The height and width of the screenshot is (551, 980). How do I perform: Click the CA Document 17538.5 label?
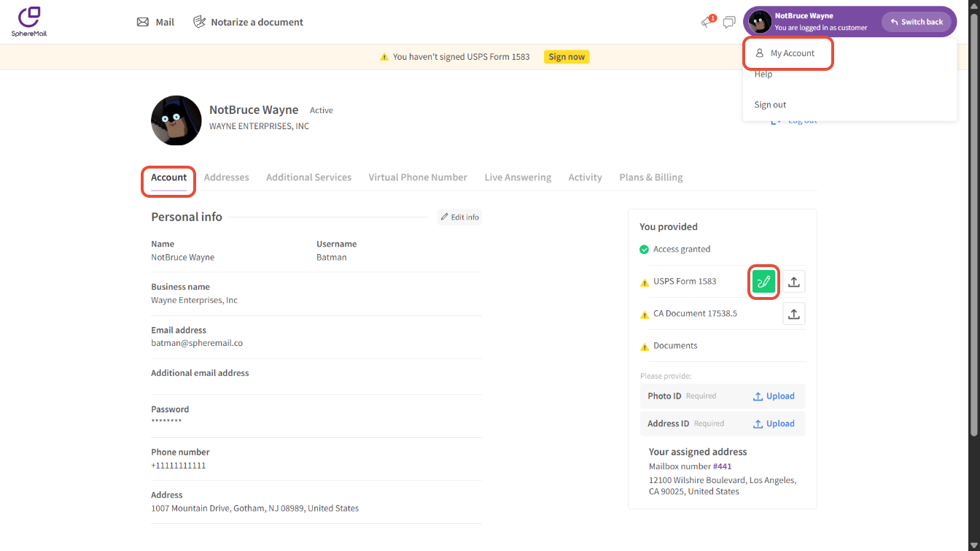(695, 314)
